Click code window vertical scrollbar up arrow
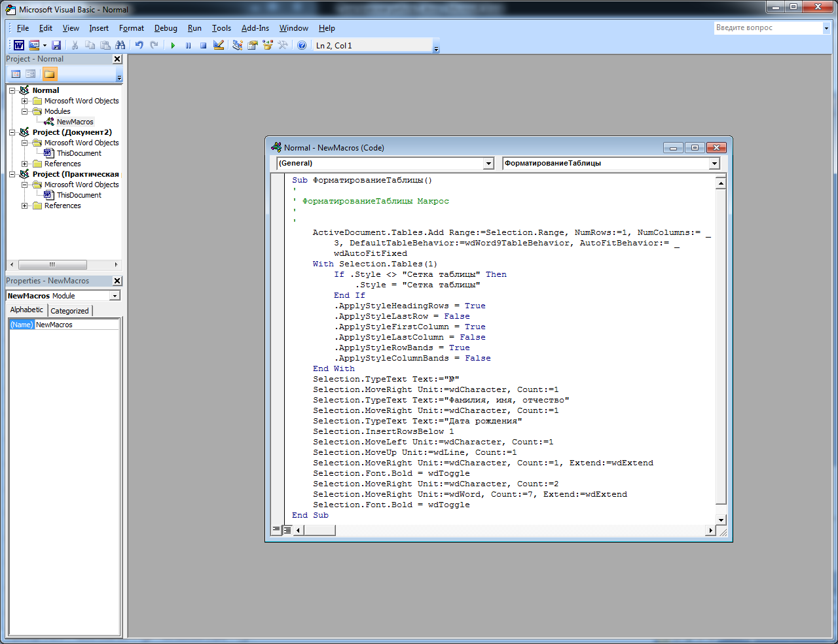Screen dimensions: 838x644 [x=721, y=183]
